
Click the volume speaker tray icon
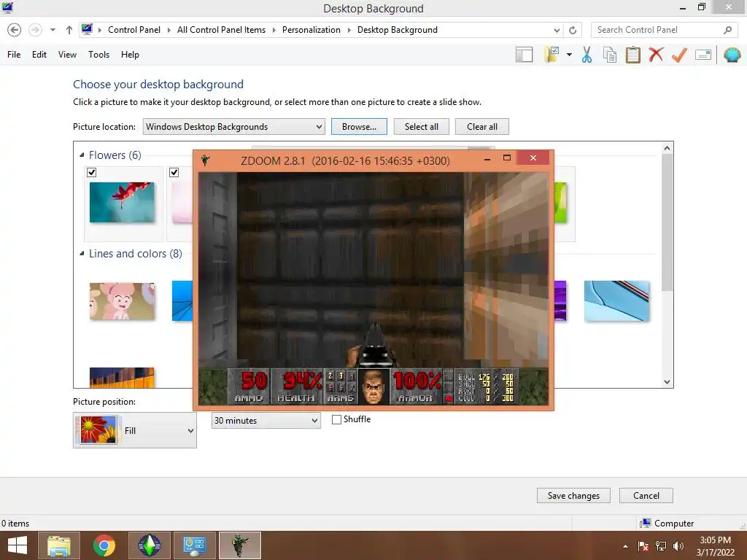pyautogui.click(x=678, y=546)
